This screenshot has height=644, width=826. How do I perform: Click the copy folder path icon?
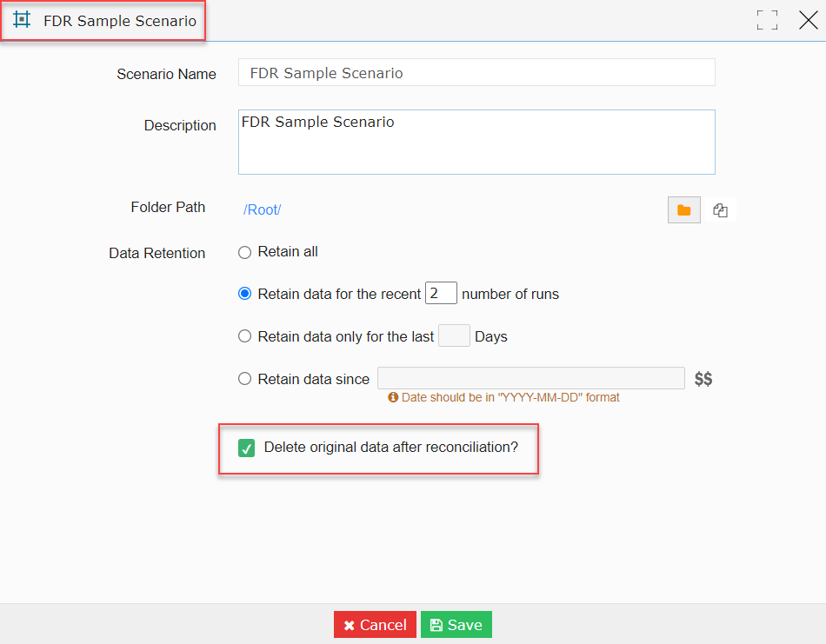pyautogui.click(x=720, y=209)
